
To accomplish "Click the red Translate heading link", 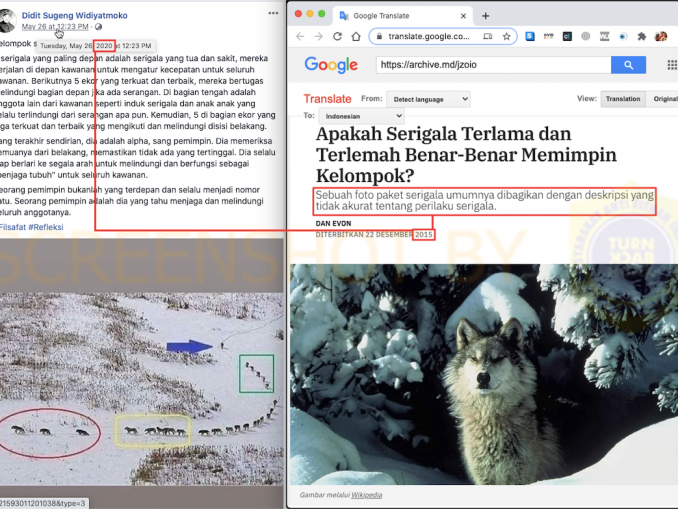I will [327, 99].
